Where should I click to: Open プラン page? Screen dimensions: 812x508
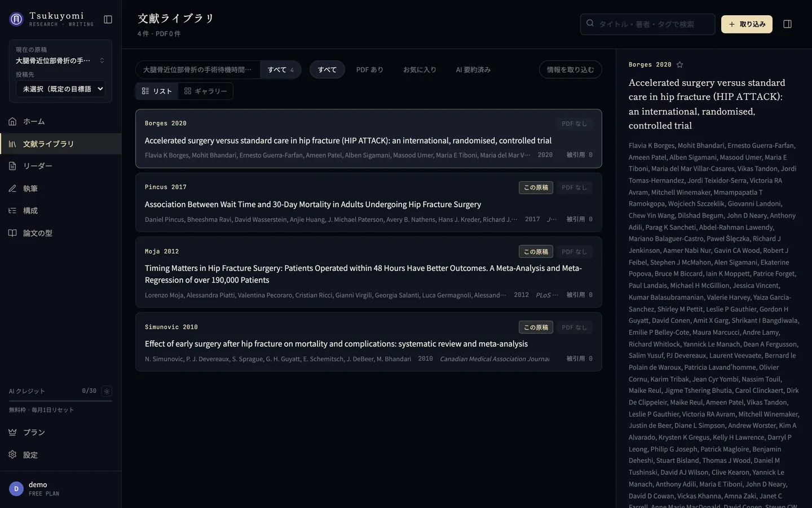coord(60,432)
